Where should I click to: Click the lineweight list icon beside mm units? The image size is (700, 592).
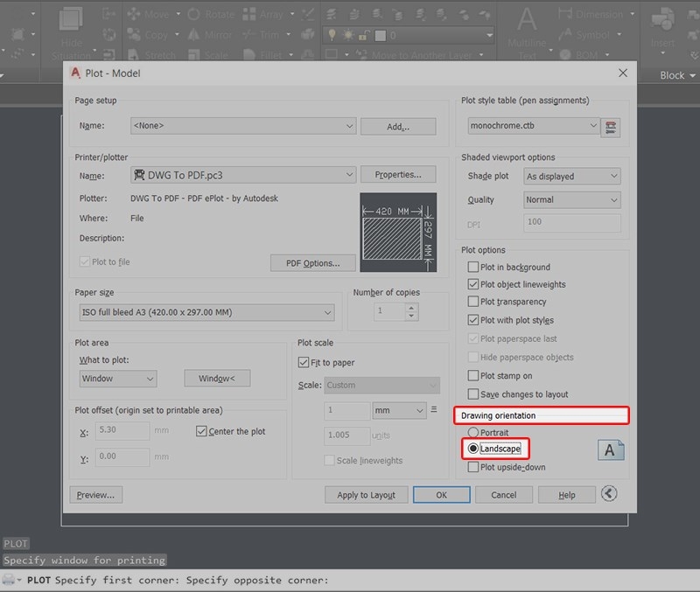tap(435, 410)
